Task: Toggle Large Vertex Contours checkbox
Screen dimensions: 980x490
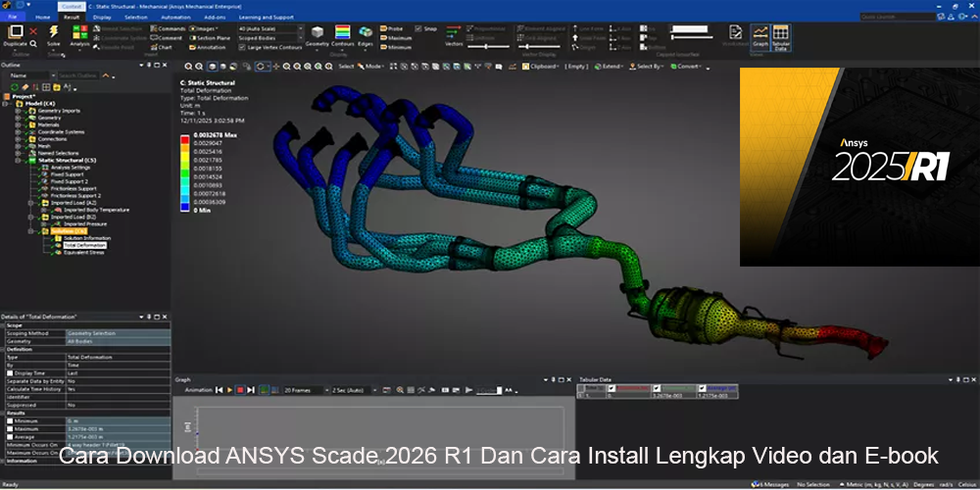Action: pyautogui.click(x=242, y=47)
